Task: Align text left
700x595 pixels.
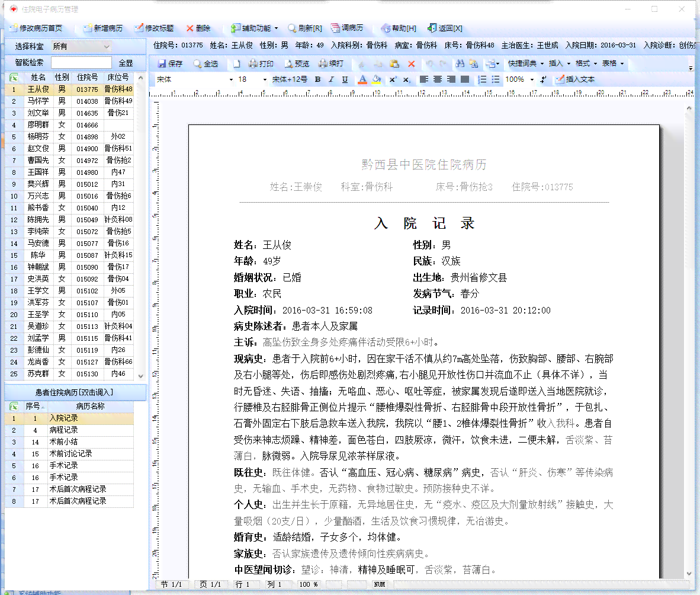Action: tap(423, 79)
